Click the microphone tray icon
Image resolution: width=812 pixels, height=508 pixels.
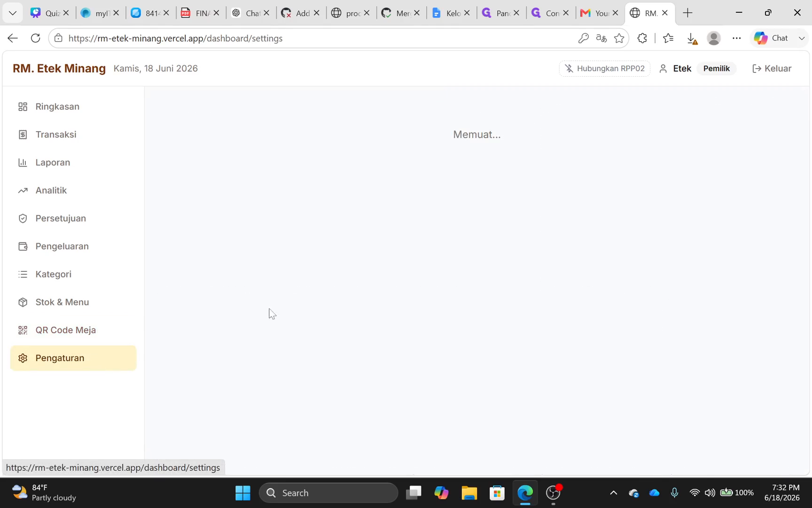674,493
